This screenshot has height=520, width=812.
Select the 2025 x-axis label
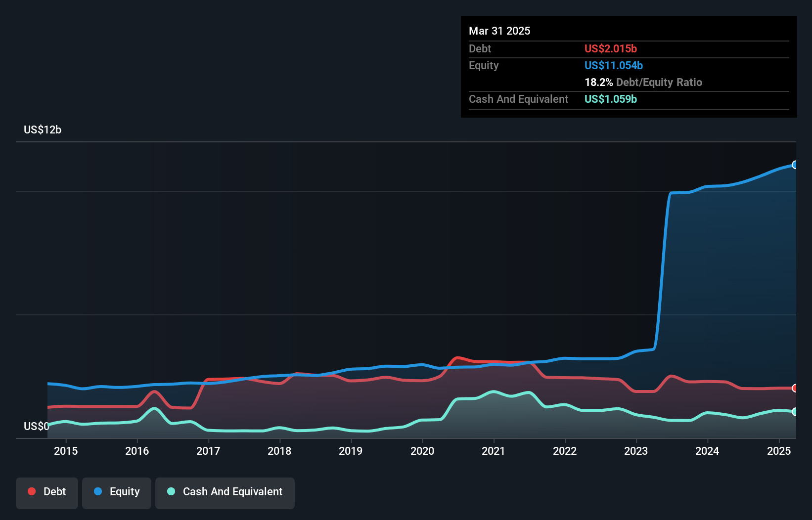tap(779, 451)
